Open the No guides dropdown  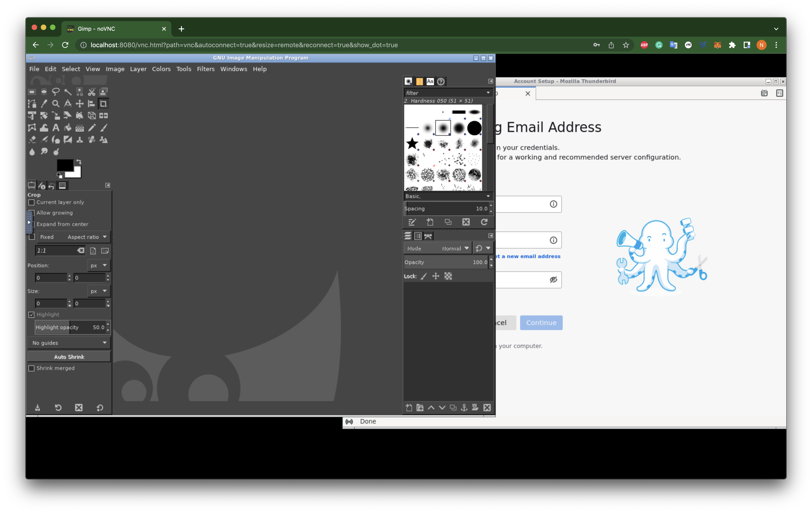[69, 343]
